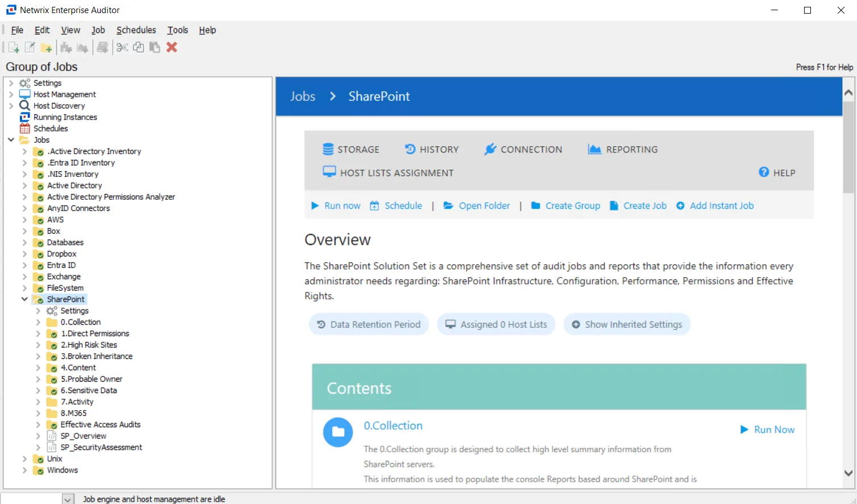Click the SP_Overview job icon
857x504 pixels.
tap(52, 436)
